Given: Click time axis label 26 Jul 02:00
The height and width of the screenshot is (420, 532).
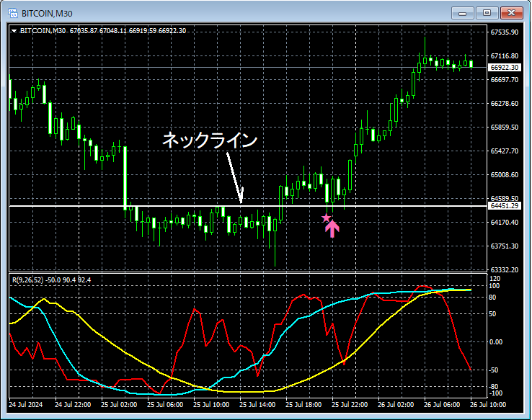Looking at the screenshot, I should tap(396, 405).
